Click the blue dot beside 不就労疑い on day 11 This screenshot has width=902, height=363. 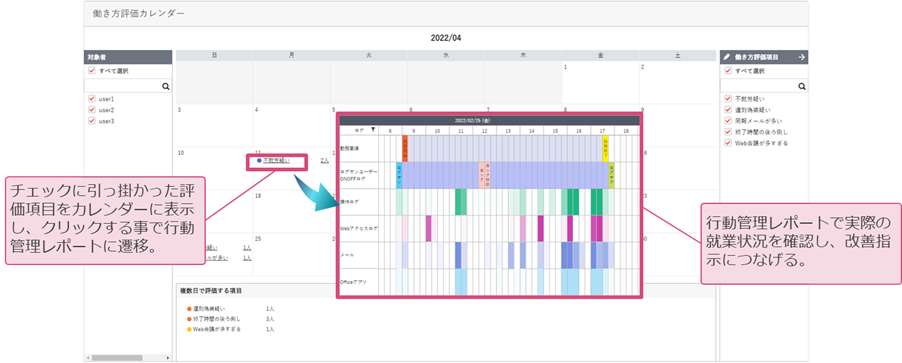coord(259,161)
